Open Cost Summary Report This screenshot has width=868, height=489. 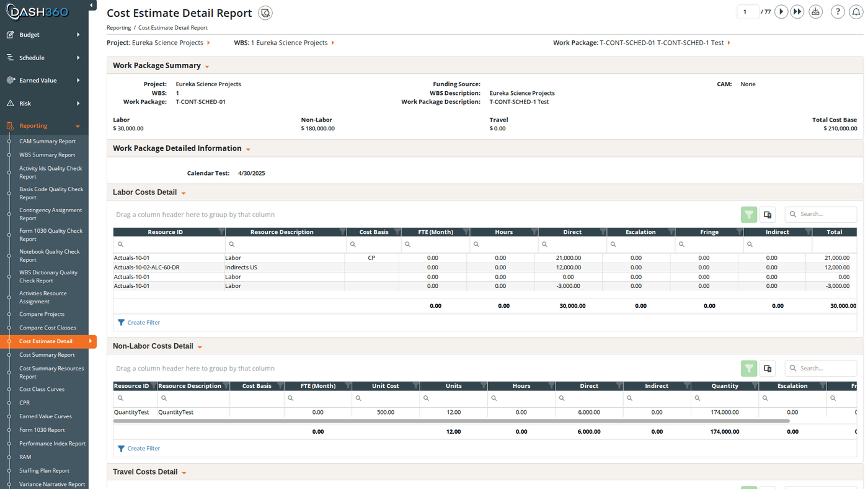(46, 355)
